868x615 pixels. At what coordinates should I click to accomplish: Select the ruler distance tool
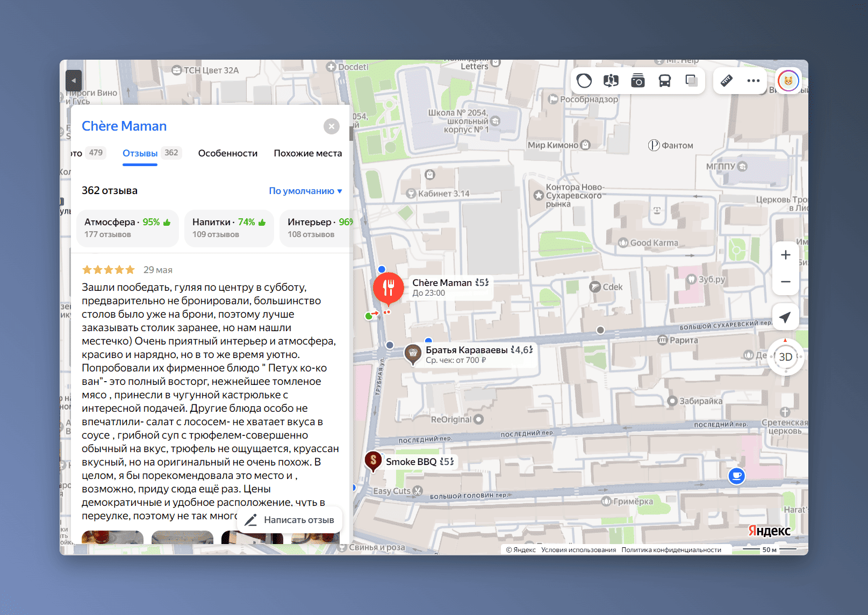[x=727, y=81]
